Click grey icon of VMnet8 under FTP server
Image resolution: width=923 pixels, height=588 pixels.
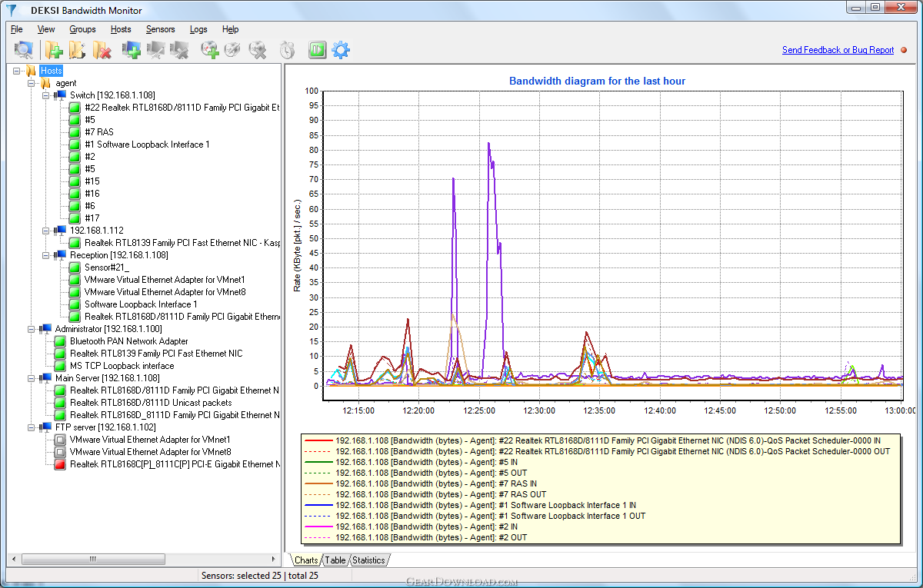coord(60,452)
